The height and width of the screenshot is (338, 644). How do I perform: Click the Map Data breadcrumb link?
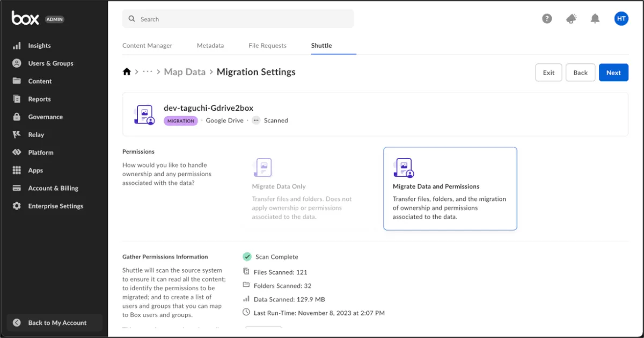click(185, 72)
